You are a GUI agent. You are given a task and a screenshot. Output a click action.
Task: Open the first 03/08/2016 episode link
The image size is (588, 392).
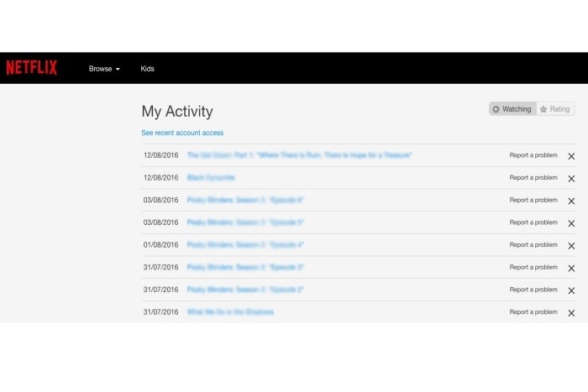point(245,200)
